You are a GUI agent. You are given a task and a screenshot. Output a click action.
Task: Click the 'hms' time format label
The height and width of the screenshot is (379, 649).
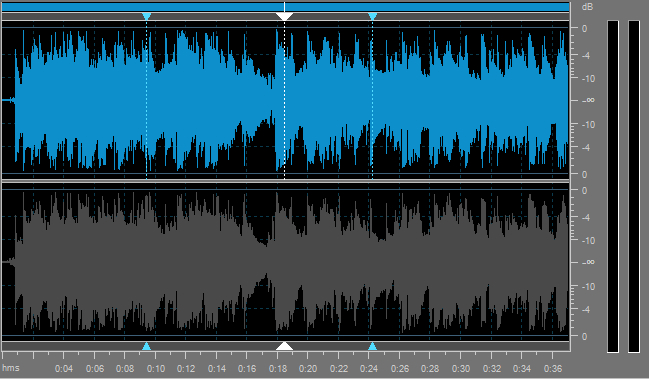point(11,368)
